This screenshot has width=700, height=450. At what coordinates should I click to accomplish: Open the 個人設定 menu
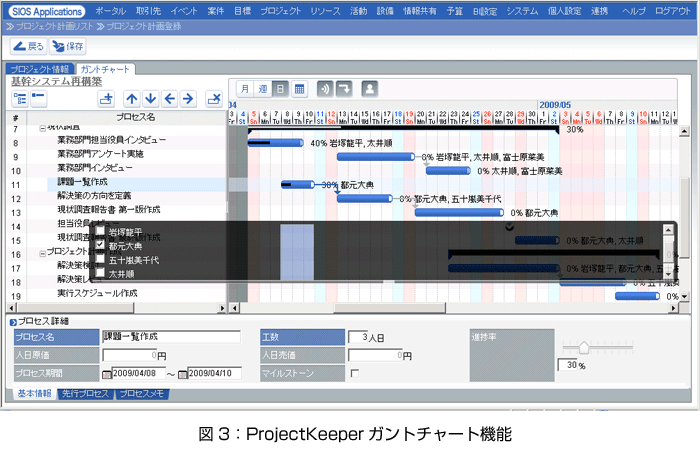564,11
